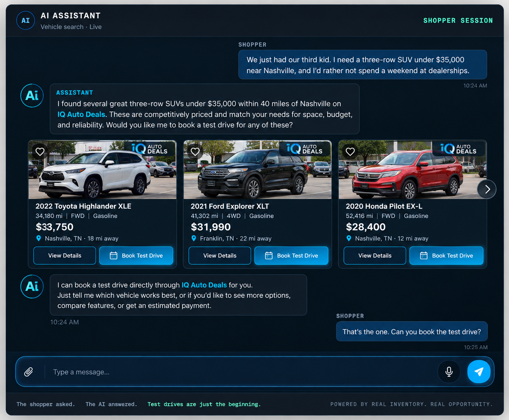The width and height of the screenshot is (509, 420).
Task: Click IQ Auto Deals logo on Pilot card
Action: (x=459, y=149)
